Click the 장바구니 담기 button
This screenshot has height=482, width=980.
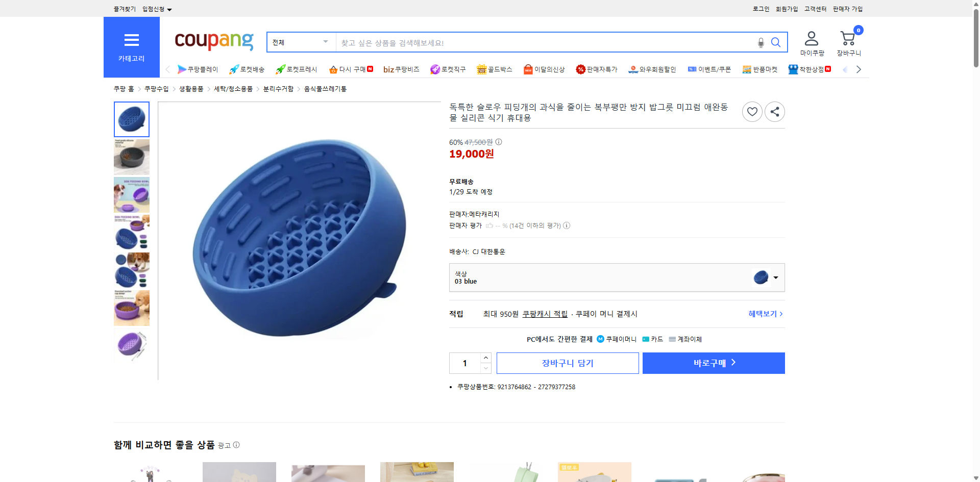567,363
